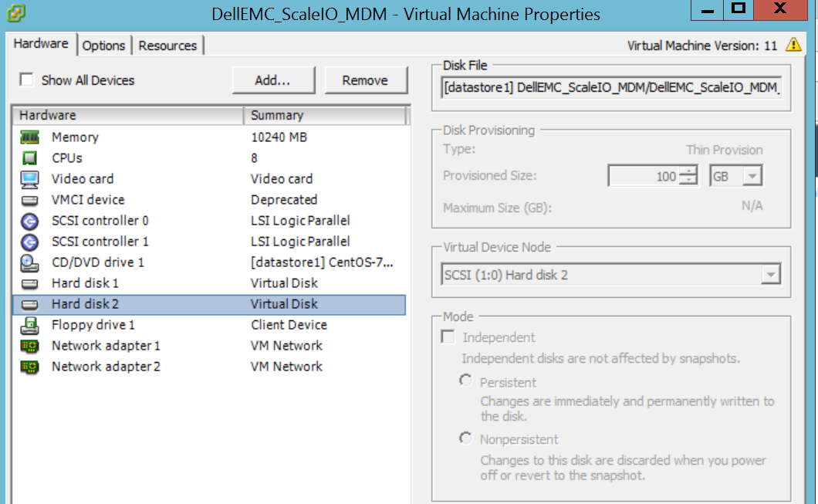The height and width of the screenshot is (504, 818).
Task: Click the Summary column header
Action: (324, 115)
